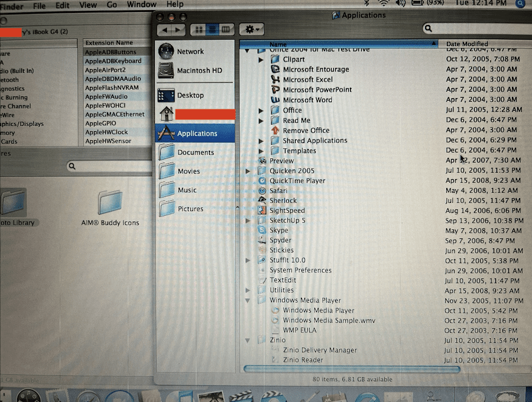Adjust the volume menu bar icon
The width and height of the screenshot is (532, 402).
coord(400,3)
